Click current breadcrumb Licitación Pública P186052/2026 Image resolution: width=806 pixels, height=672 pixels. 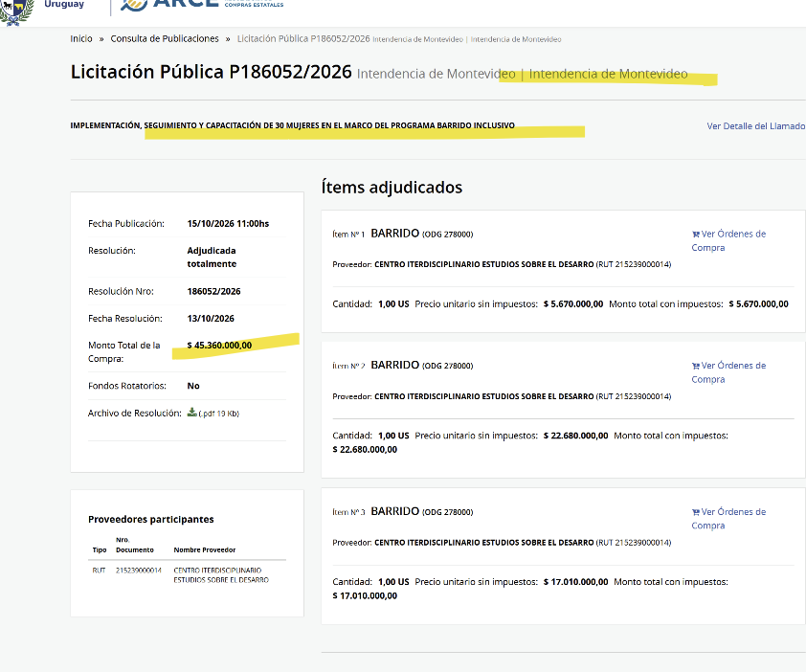pyautogui.click(x=303, y=38)
